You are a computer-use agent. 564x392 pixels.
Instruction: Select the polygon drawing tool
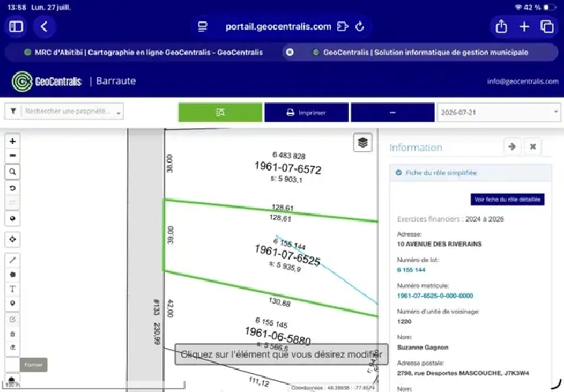click(13, 275)
